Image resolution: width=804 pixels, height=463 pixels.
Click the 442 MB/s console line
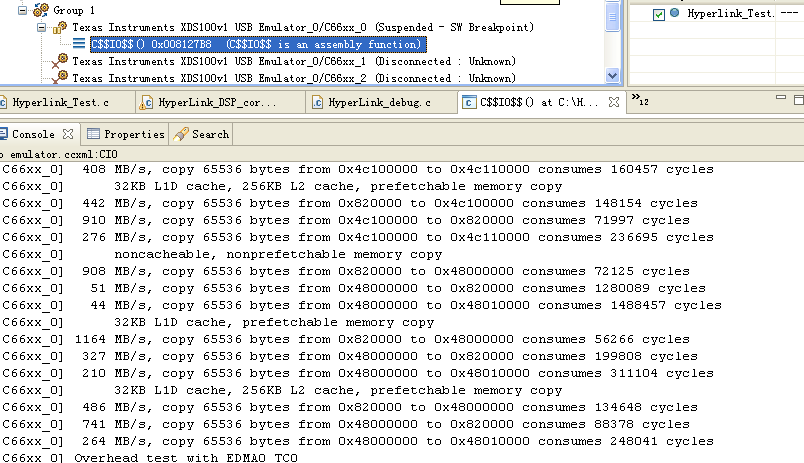[x=350, y=203]
